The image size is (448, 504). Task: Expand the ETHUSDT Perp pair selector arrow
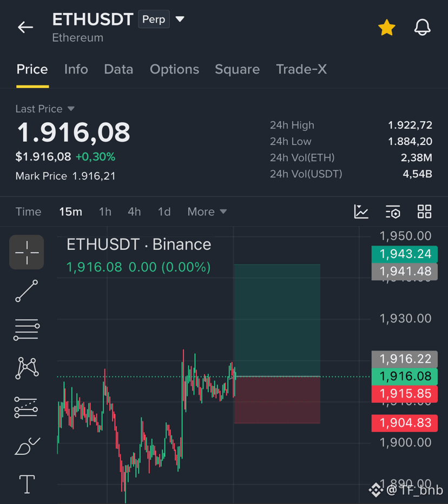180,19
